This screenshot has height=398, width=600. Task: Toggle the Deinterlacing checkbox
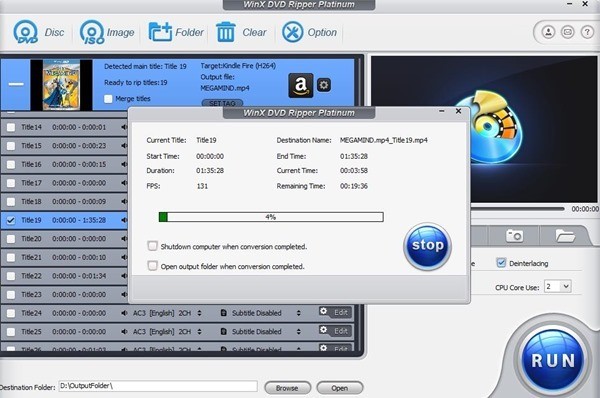pyautogui.click(x=501, y=263)
